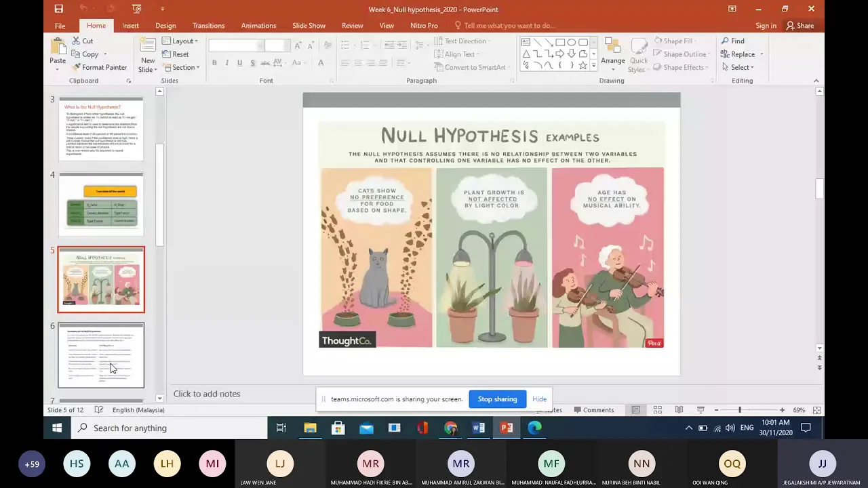Click the Copy command

pos(85,54)
